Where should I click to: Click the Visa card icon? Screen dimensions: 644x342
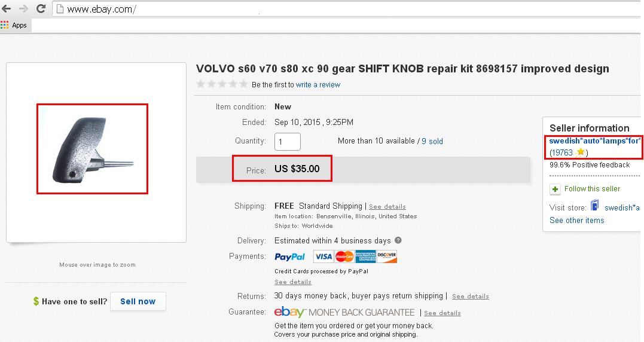click(323, 256)
